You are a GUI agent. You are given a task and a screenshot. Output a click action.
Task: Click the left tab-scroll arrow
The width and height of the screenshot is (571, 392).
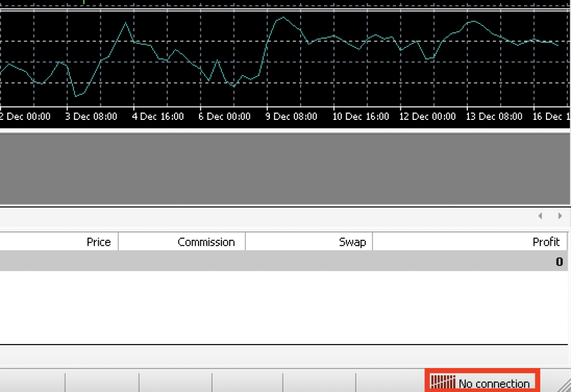point(540,216)
